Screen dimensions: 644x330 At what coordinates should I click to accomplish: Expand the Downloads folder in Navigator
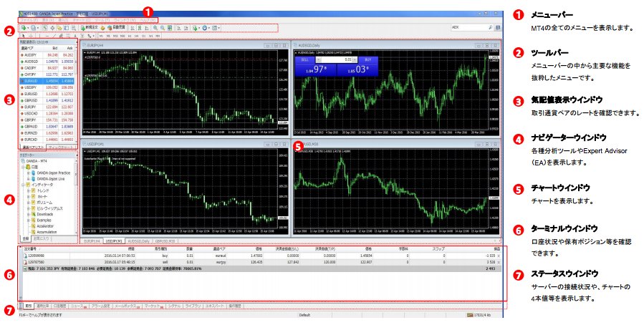pos(29,214)
